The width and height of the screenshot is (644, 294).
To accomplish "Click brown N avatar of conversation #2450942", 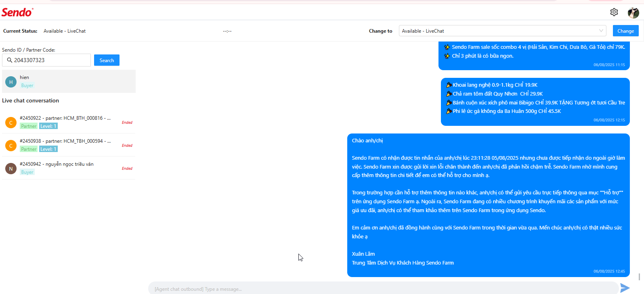I will click(x=11, y=169).
